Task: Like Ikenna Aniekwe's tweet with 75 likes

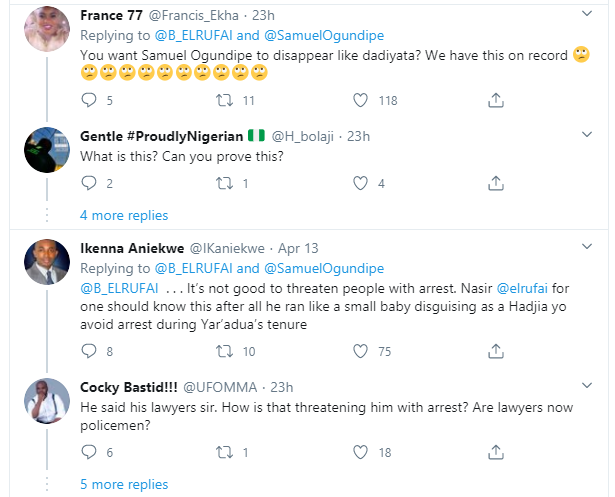Action: (x=361, y=351)
